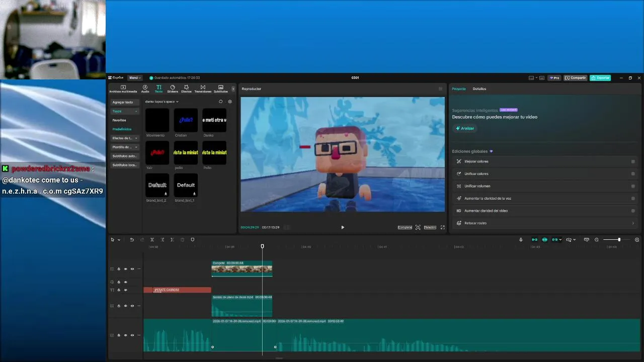Select the Texto tab
This screenshot has width=644, height=362.
(x=158, y=89)
